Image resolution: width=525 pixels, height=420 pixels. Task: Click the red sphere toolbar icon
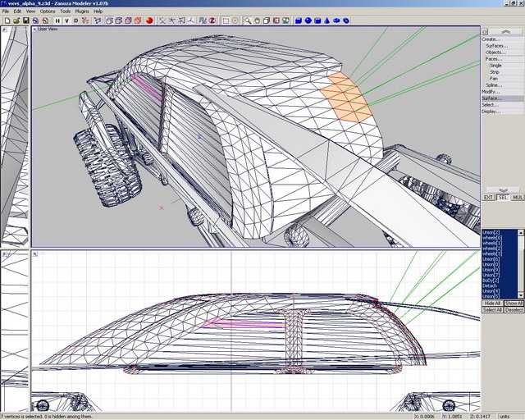[150, 21]
